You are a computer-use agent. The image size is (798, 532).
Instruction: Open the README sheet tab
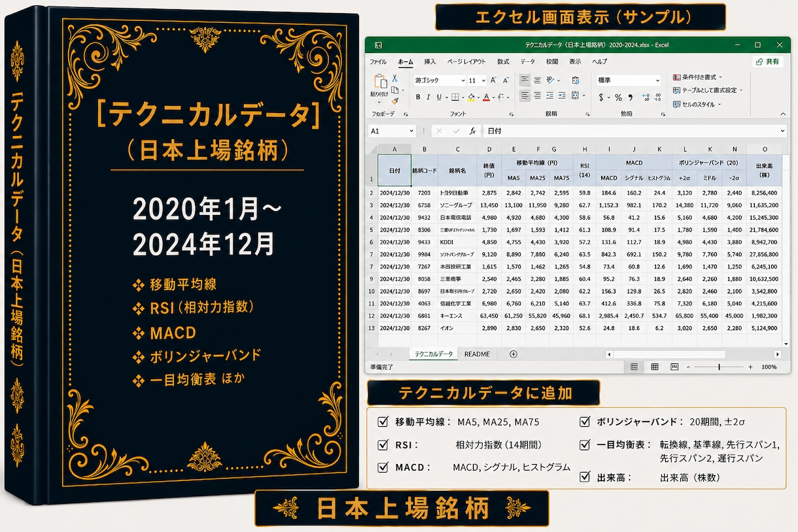point(477,354)
